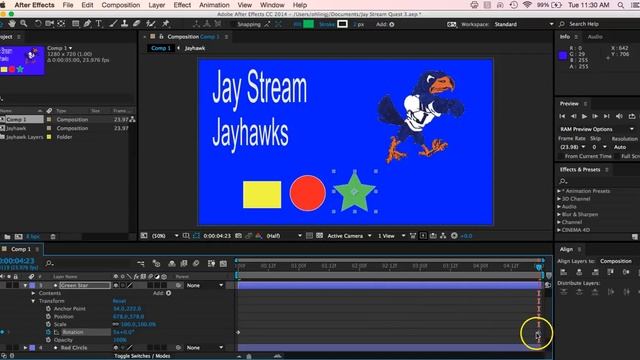Open the Animation menu
This screenshot has height=360, width=640.
[x=214, y=5]
